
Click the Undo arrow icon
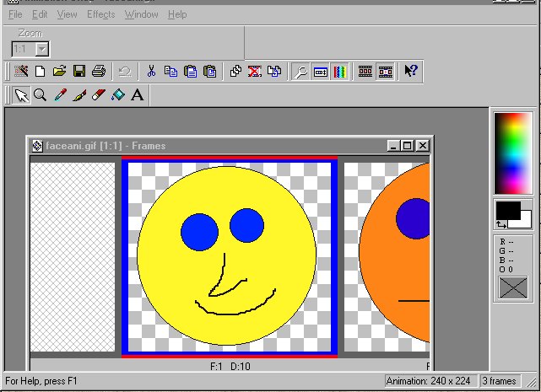point(125,72)
